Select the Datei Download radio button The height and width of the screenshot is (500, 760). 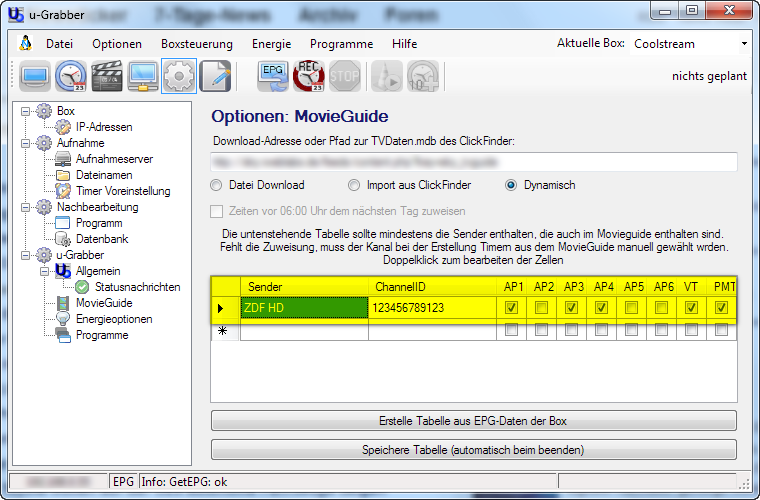tap(216, 185)
